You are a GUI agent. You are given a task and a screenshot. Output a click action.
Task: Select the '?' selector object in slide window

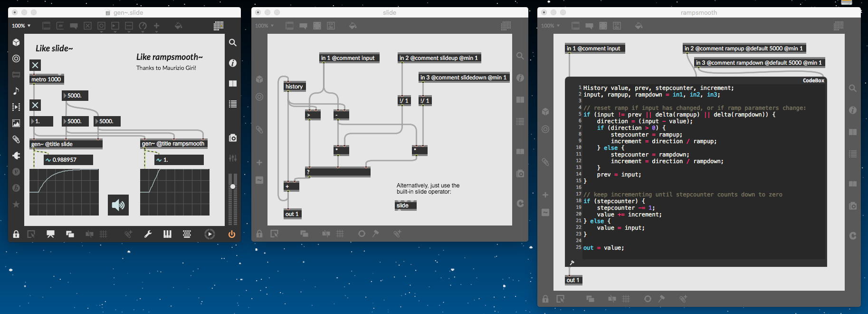[338, 172]
